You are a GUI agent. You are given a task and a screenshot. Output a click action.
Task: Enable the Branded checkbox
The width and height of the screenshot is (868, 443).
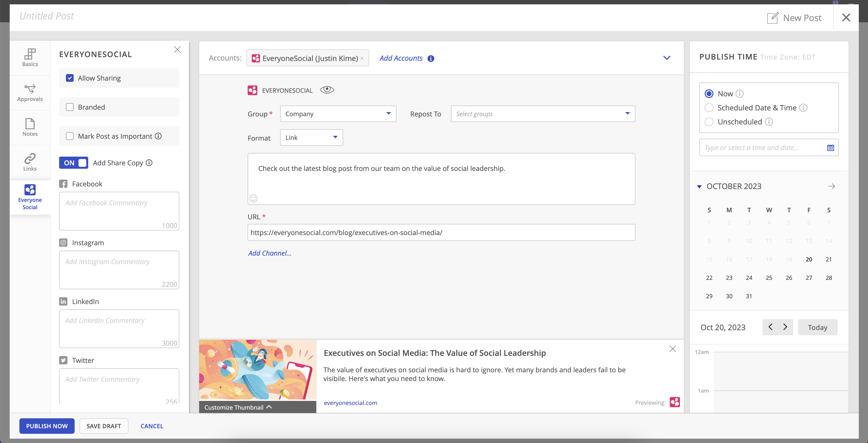click(x=70, y=107)
